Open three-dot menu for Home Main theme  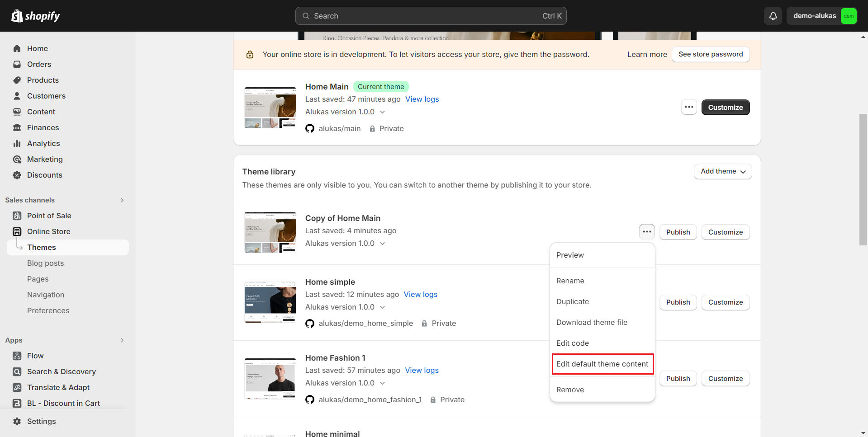689,107
